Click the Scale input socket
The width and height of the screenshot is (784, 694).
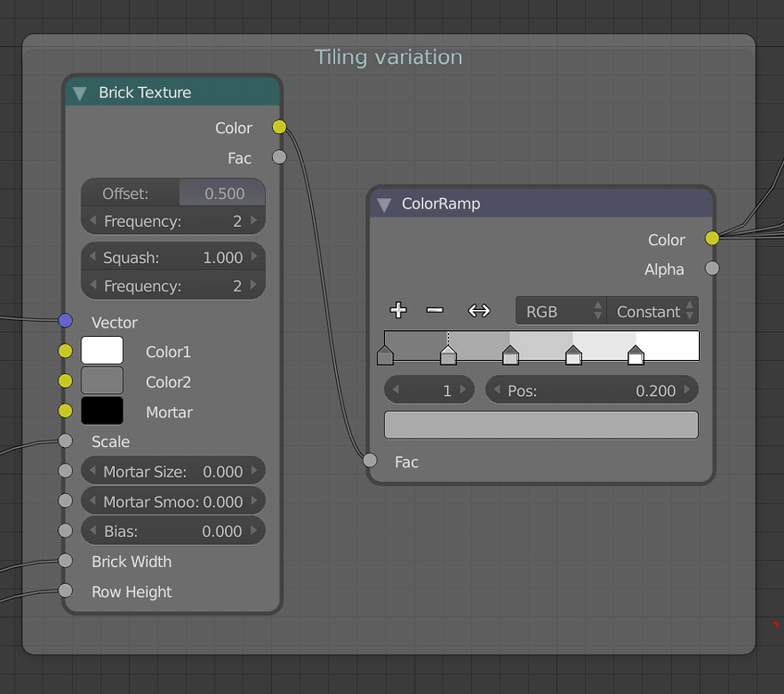[66, 441]
